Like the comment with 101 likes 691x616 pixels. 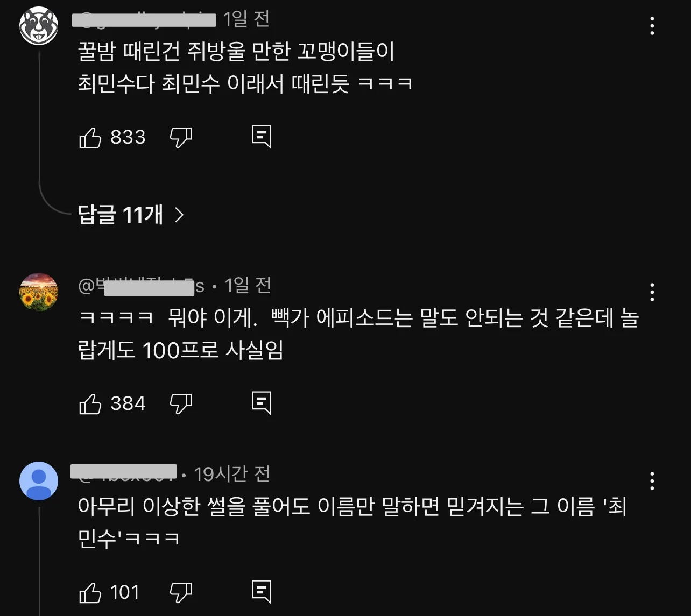point(90,592)
